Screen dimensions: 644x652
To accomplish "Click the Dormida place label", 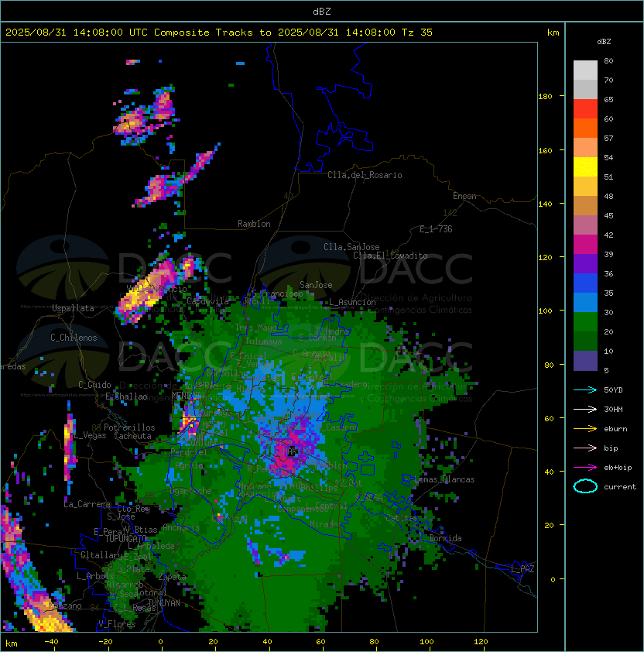I will click(x=445, y=538).
